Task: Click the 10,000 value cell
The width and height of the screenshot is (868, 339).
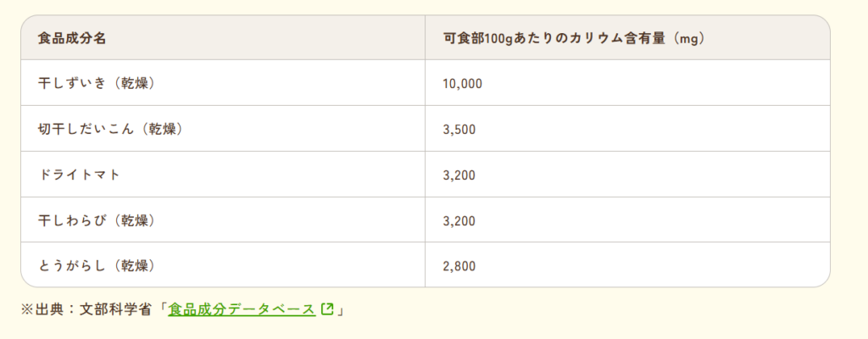Action: click(x=462, y=83)
